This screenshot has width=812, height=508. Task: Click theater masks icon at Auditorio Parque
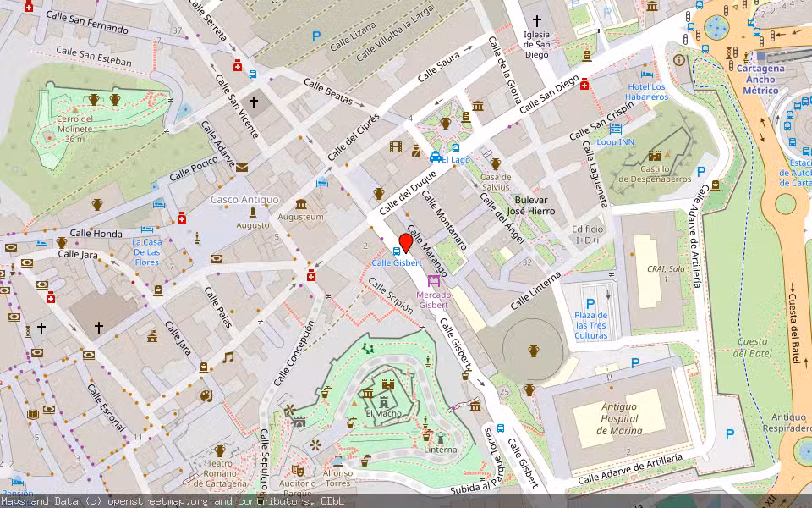coord(297,472)
